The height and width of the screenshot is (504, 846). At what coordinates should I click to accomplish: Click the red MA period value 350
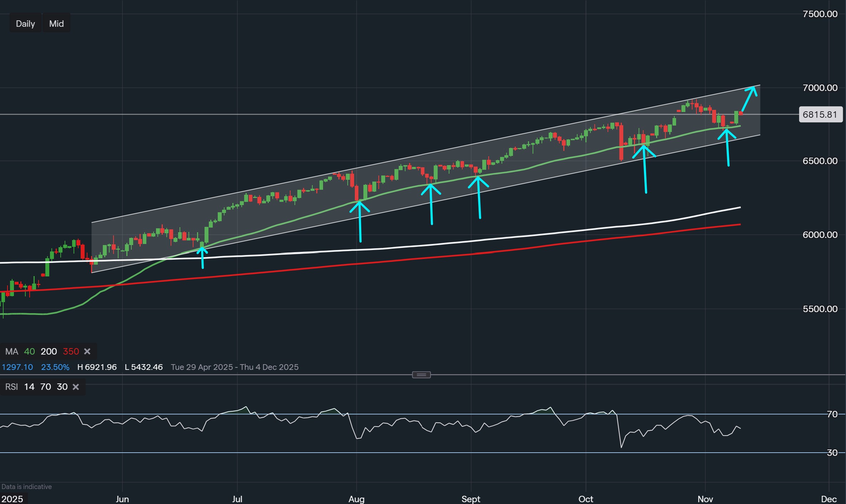tap(71, 352)
